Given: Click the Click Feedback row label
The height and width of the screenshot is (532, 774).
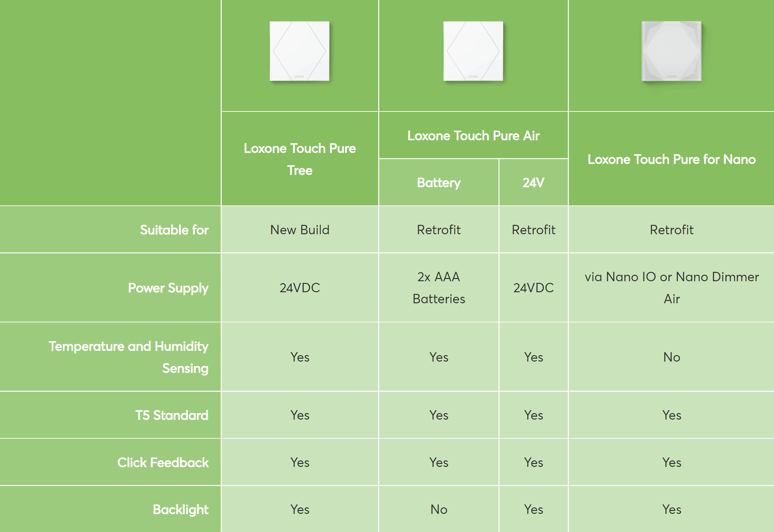Looking at the screenshot, I should 163,463.
